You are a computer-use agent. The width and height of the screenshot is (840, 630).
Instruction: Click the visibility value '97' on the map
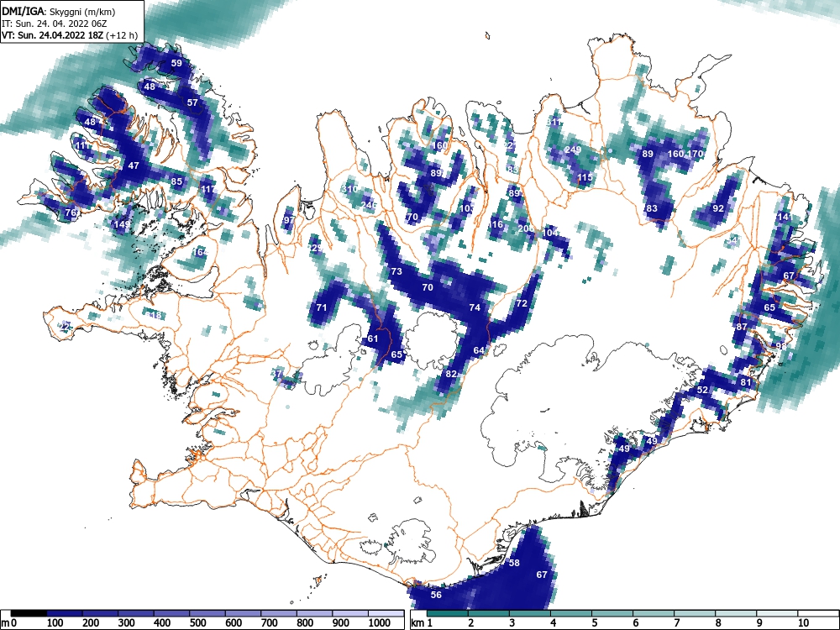(x=289, y=220)
